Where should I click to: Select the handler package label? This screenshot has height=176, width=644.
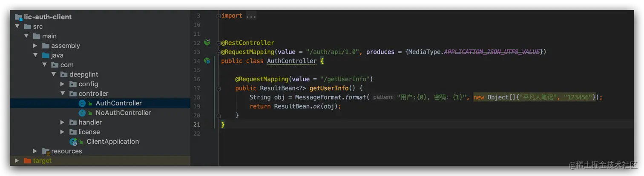click(x=90, y=122)
